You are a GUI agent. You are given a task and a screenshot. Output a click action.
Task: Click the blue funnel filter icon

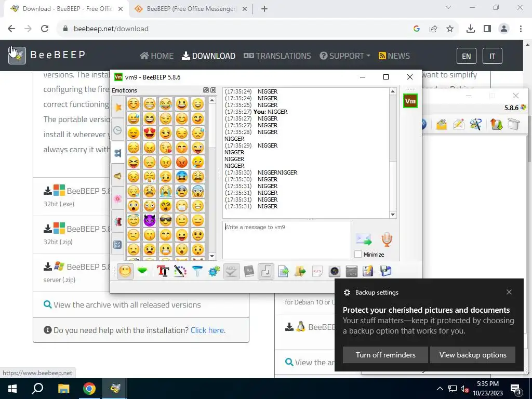[x=197, y=271]
